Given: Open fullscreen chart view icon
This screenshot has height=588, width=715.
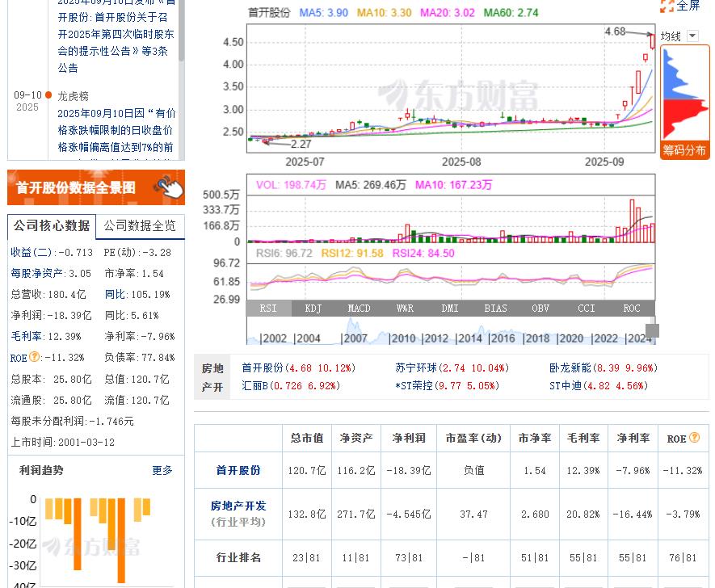Looking at the screenshot, I should (x=667, y=6).
